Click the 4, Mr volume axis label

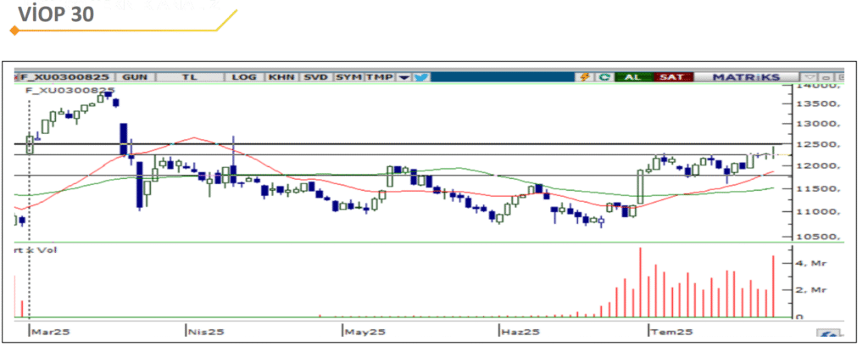click(810, 263)
